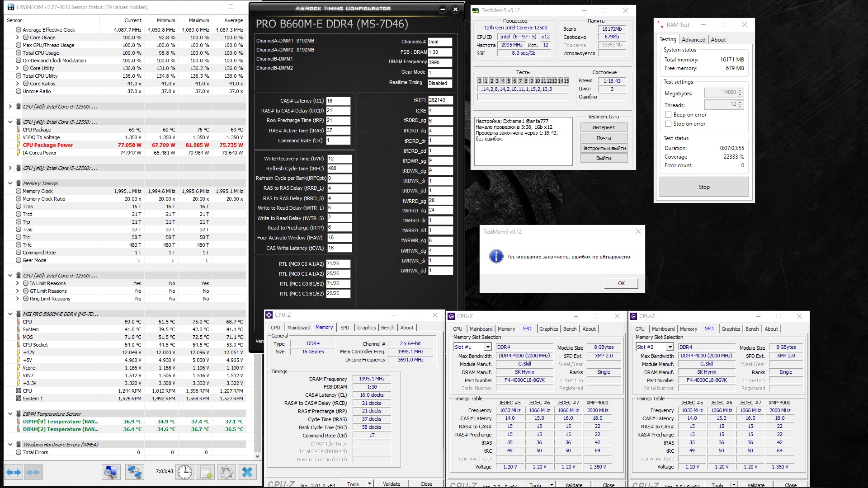Collapse the Memory Timings sensor group
Screen dimensions: 868x488
[x=10, y=183]
